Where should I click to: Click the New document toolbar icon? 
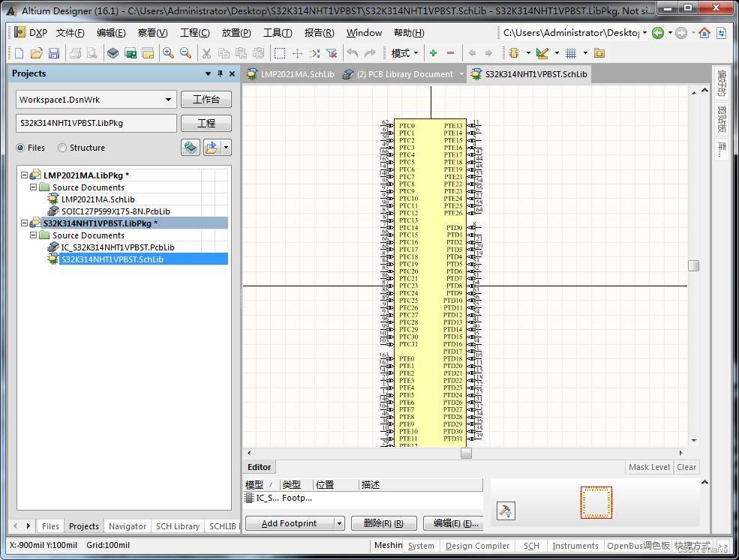point(20,53)
